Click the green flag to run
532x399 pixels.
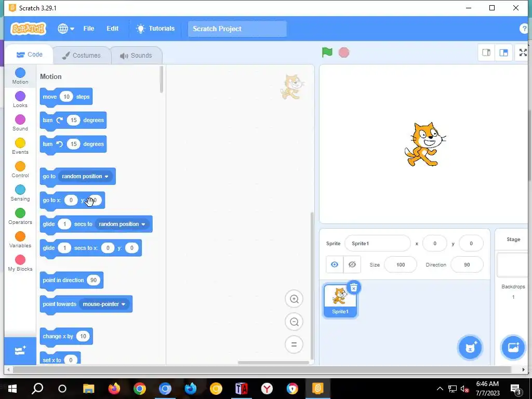[327, 52]
